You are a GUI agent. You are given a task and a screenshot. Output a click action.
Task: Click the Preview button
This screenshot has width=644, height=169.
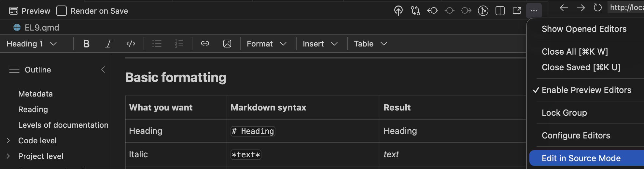[x=30, y=11]
